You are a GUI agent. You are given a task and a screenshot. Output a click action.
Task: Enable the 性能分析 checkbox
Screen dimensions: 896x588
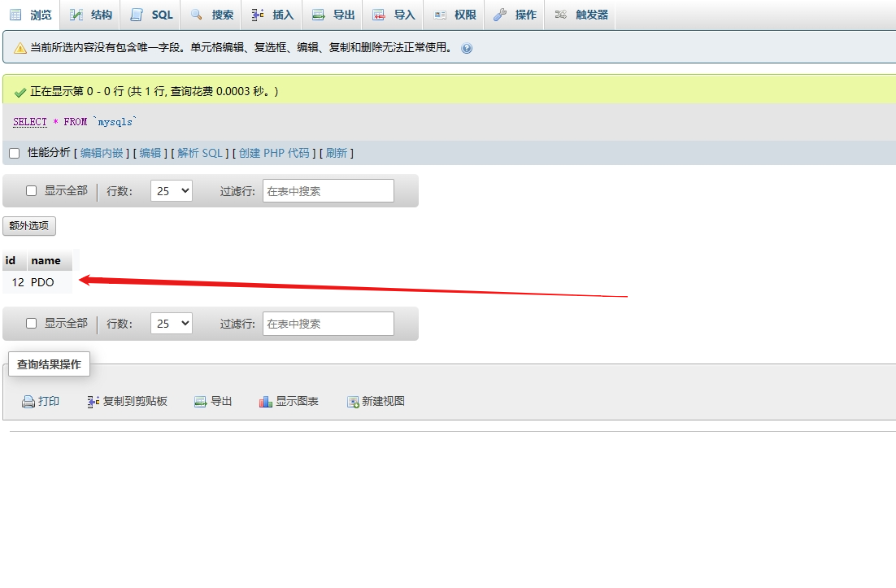(x=12, y=152)
